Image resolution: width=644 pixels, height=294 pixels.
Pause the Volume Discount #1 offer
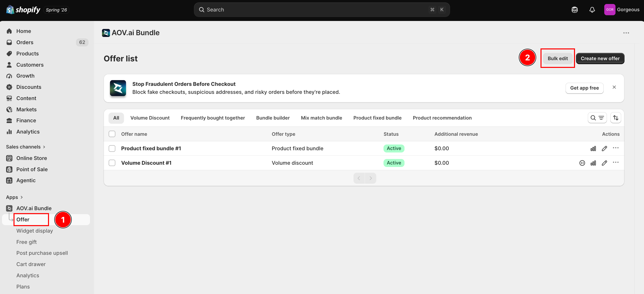pyautogui.click(x=582, y=163)
